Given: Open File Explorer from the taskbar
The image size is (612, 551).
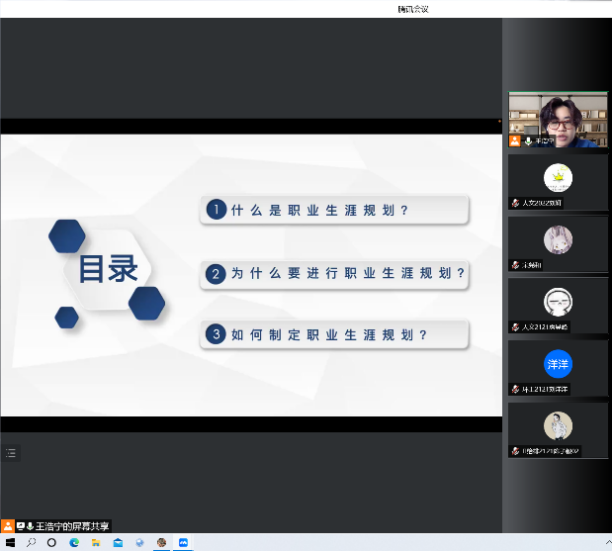Looking at the screenshot, I should 96,542.
